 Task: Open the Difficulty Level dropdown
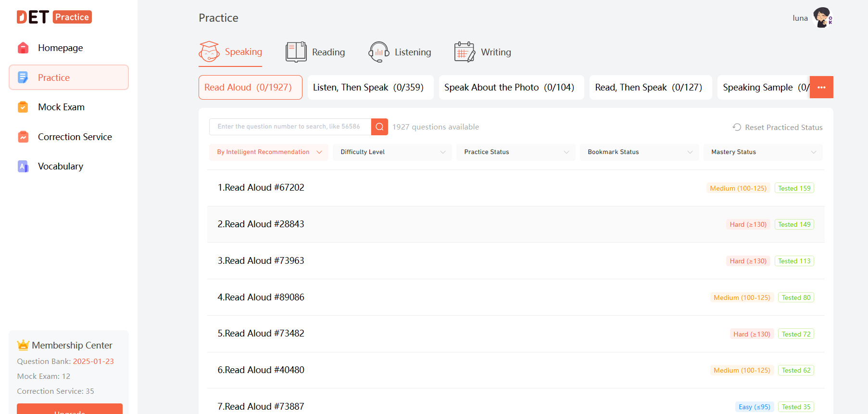pos(392,152)
